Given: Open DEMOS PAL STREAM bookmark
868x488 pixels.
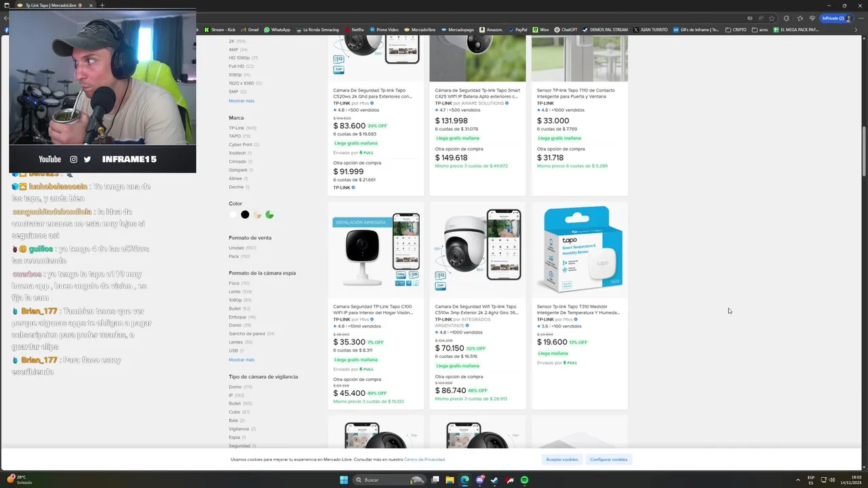Looking at the screenshot, I should (606, 30).
